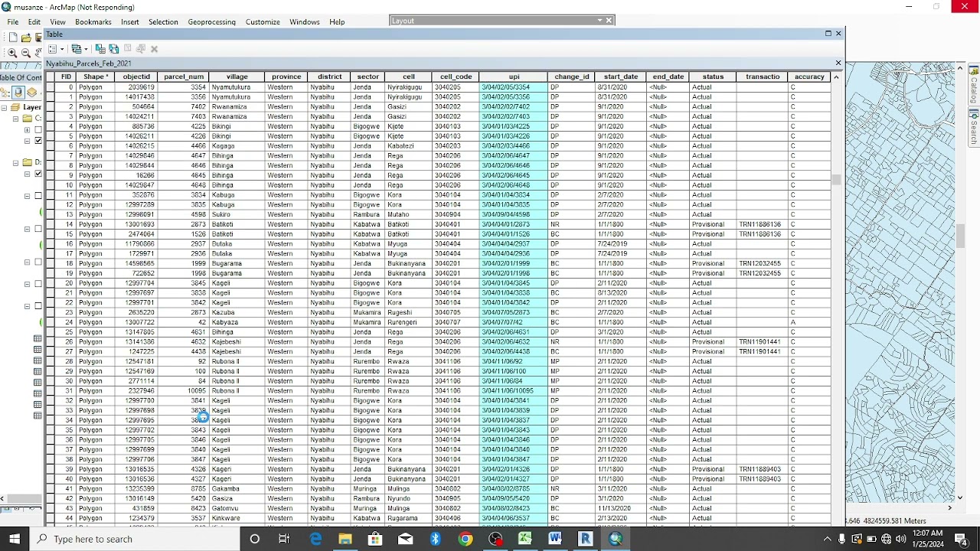Click the cell_code column header
The width and height of the screenshot is (980, 551).
coord(456,77)
